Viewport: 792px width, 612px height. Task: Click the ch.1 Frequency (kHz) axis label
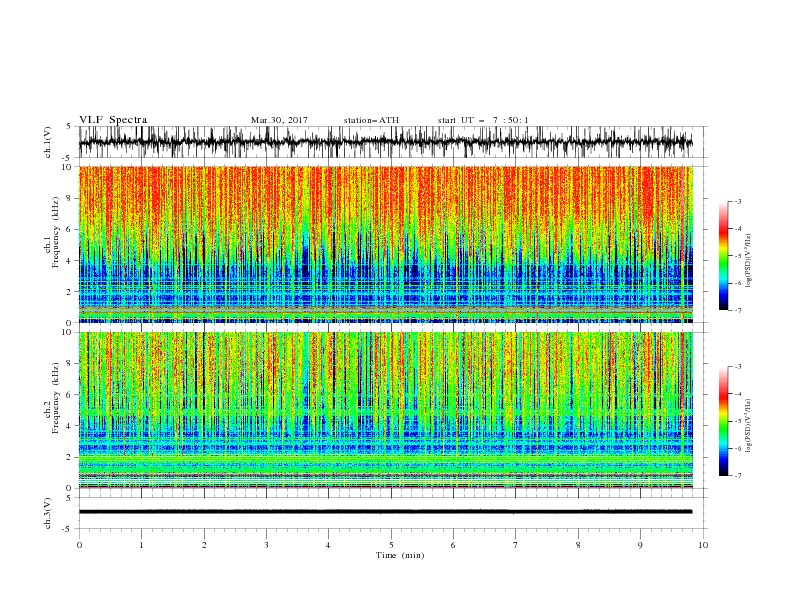coord(52,232)
